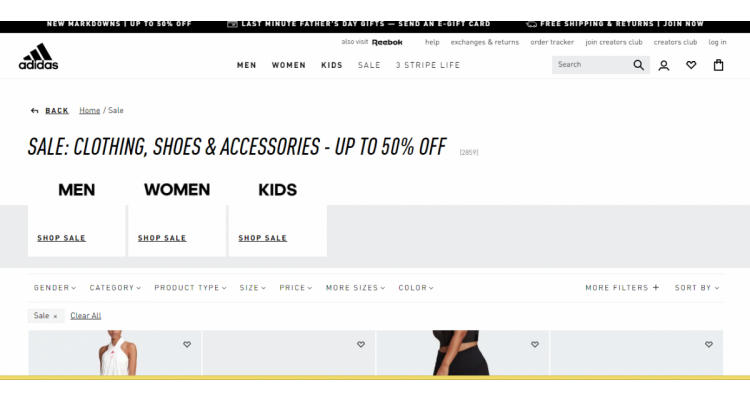The width and height of the screenshot is (750, 400).
Task: Open the 3 Stripe Life menu
Action: pos(428,65)
